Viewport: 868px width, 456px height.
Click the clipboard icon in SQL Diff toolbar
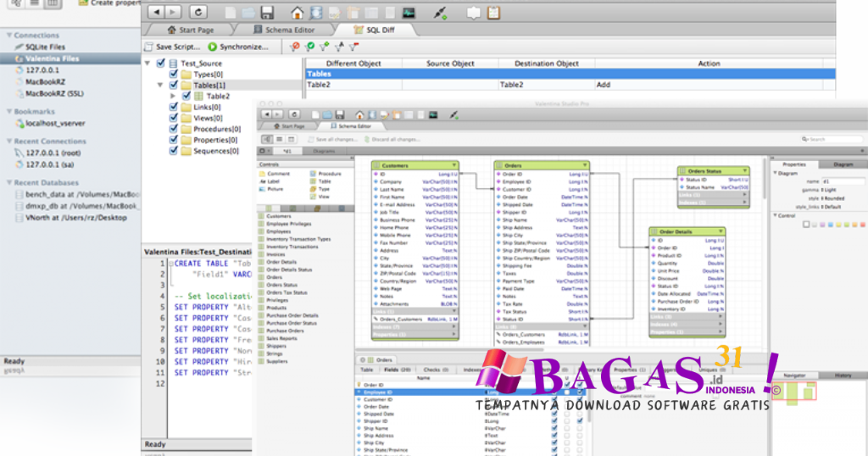point(493,12)
